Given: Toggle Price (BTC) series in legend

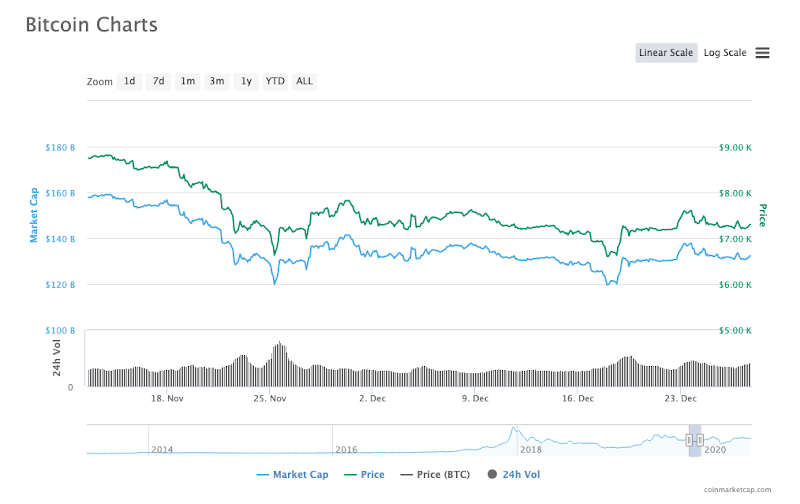Looking at the screenshot, I should [x=435, y=474].
